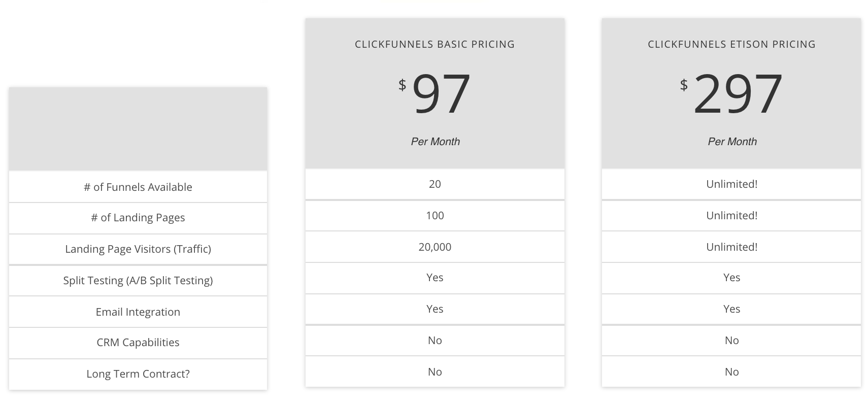The image size is (868, 404).
Task: Click Etison plan's 'No' for Long Term Contract
Action: click(731, 372)
